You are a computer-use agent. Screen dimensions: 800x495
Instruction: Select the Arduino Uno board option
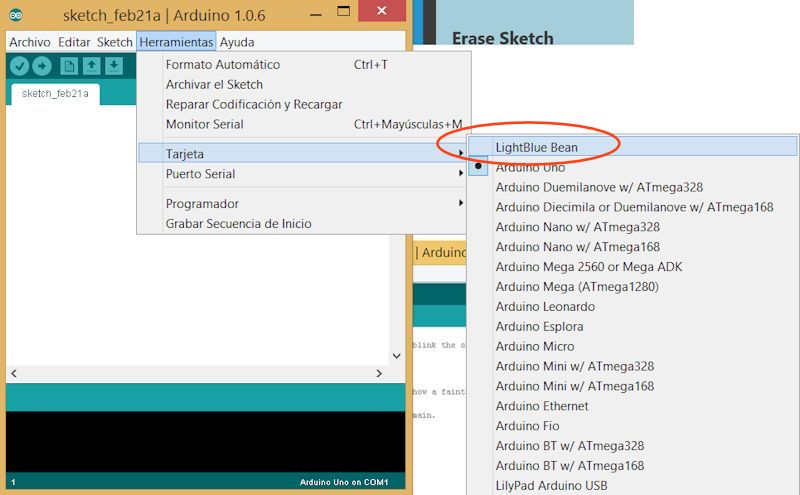pyautogui.click(x=633, y=167)
